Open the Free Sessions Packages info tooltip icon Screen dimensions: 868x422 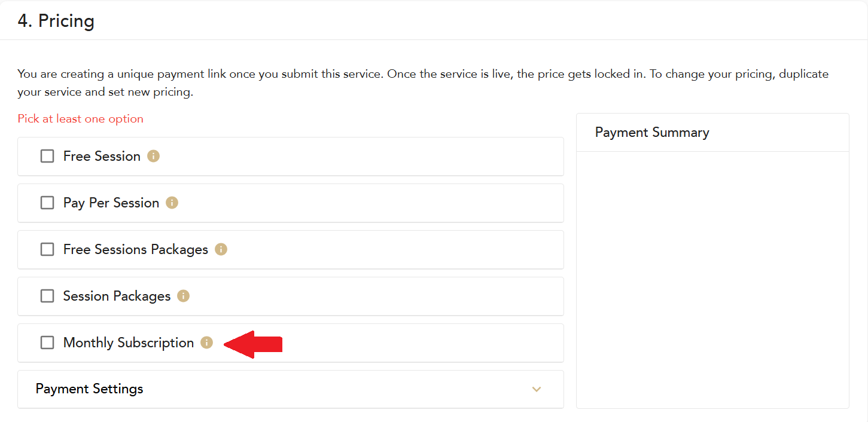tap(221, 250)
